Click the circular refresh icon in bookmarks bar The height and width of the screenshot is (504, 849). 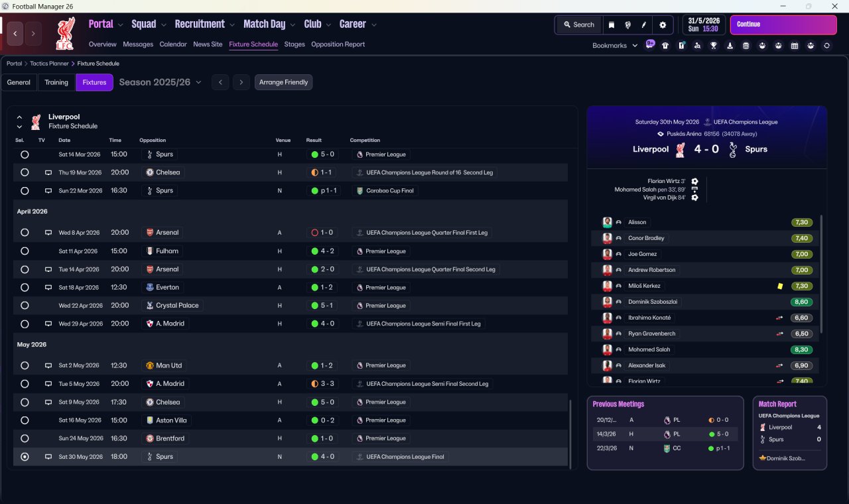click(826, 46)
